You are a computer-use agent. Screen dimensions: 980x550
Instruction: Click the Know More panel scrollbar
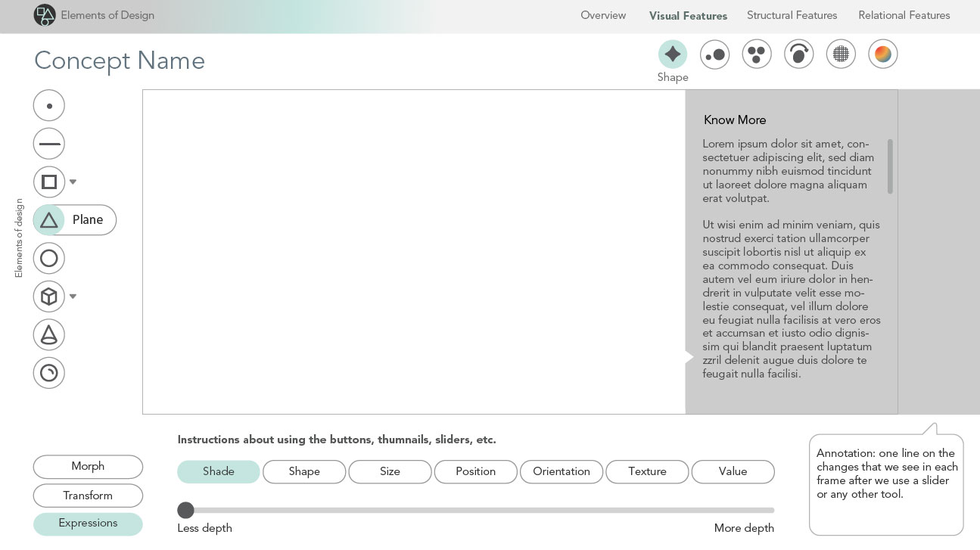click(890, 166)
